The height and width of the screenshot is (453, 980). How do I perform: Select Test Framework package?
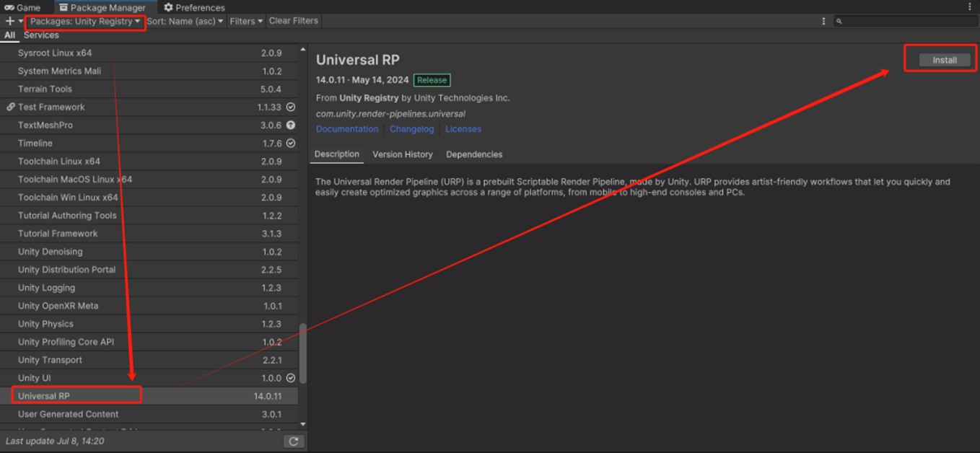[149, 107]
